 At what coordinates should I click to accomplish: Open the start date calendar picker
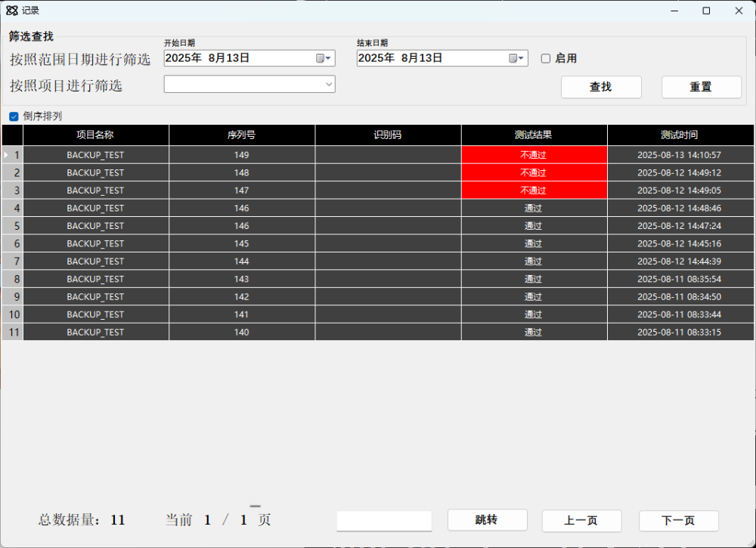pyautogui.click(x=323, y=58)
